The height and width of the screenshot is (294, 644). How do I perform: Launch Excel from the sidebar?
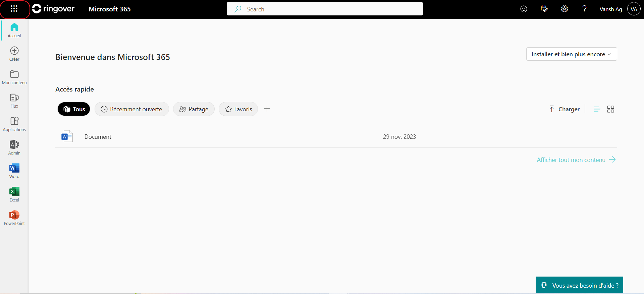(x=14, y=194)
